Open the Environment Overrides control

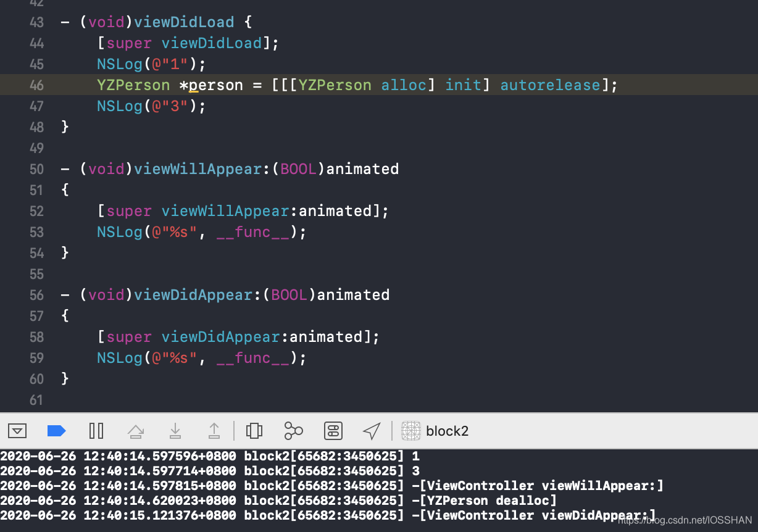tap(333, 431)
